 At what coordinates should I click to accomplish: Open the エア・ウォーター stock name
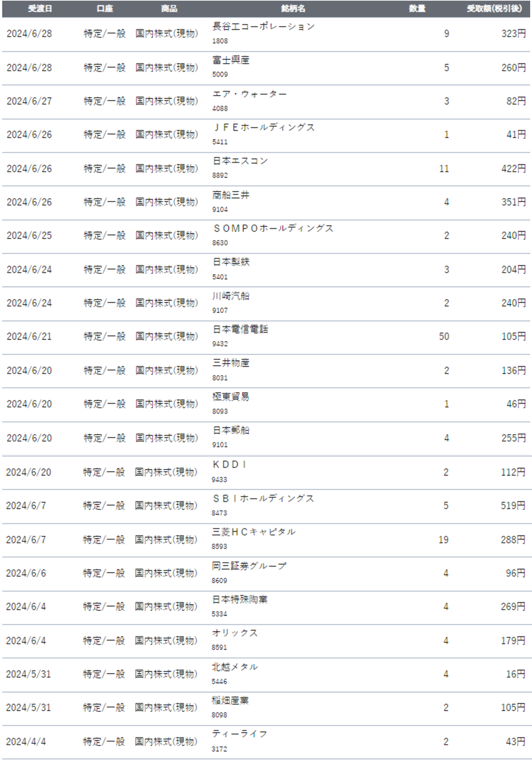tap(249, 94)
